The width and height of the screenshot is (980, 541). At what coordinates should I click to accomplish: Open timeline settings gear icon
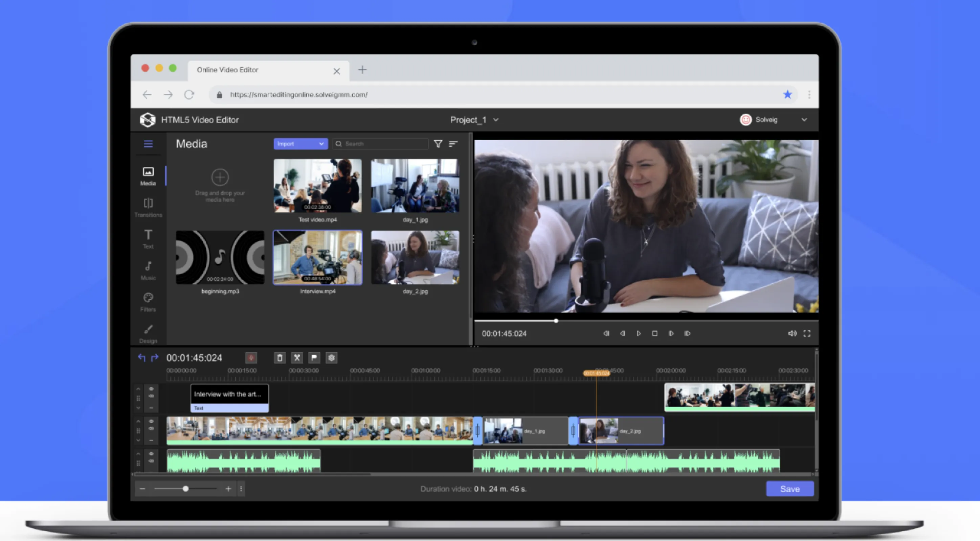click(x=331, y=357)
